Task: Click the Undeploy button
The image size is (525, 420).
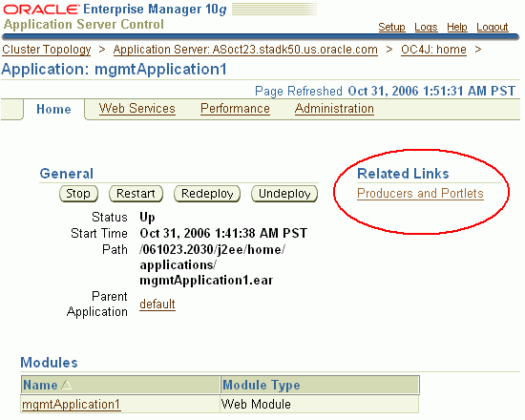Action: pyautogui.click(x=284, y=194)
